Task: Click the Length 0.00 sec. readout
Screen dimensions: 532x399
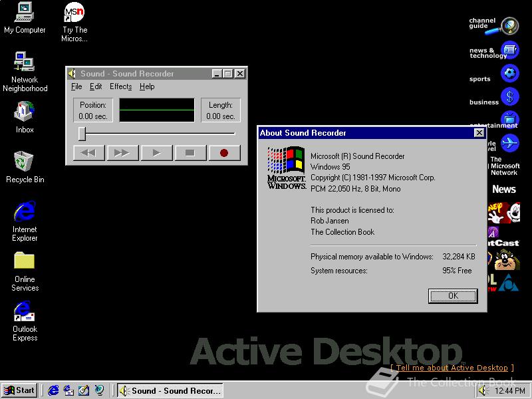Action: [221, 110]
